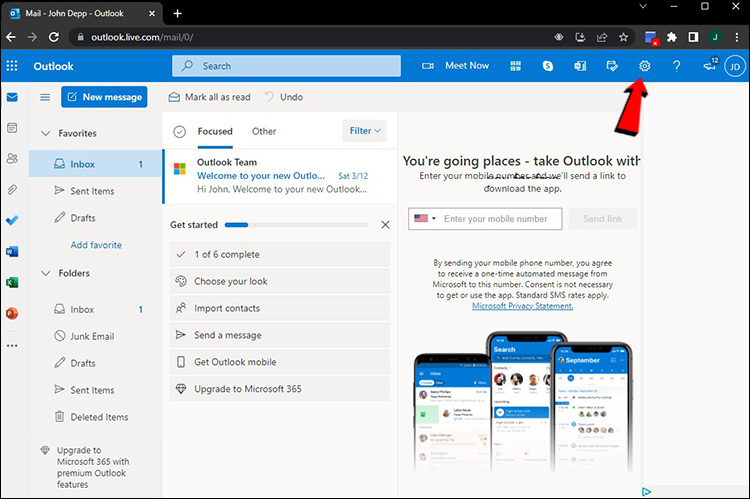Screen dimensions: 750x499
Task: Open the What's new megaphone with badge 12
Action: [x=711, y=65]
